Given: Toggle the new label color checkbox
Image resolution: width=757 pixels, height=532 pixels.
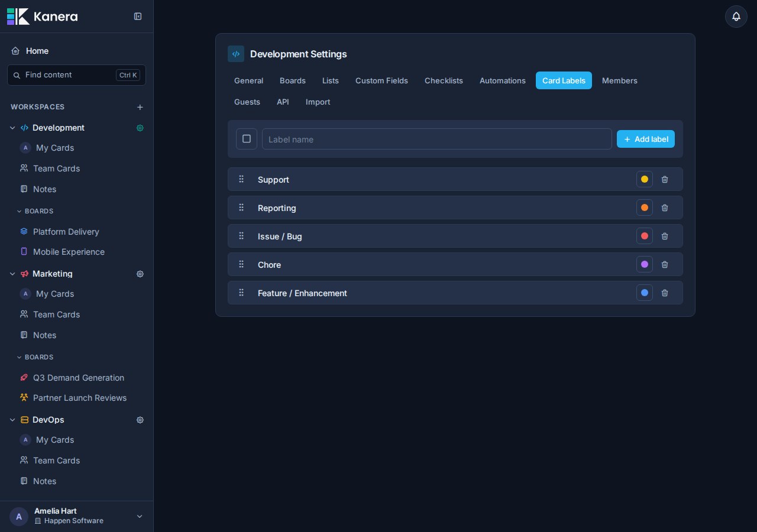Looking at the screenshot, I should 247,139.
